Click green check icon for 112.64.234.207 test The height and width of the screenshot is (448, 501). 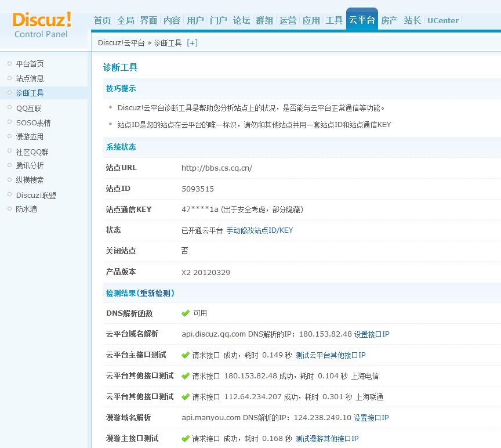[x=186, y=397]
